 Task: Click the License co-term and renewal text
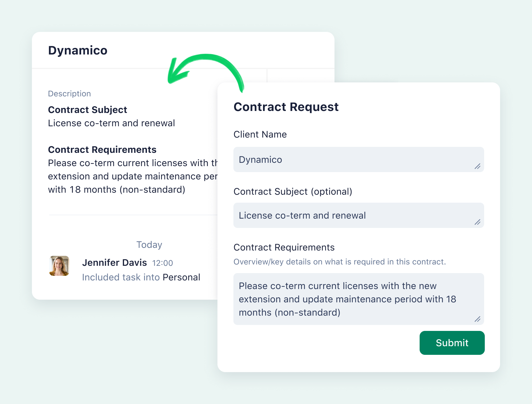(111, 123)
